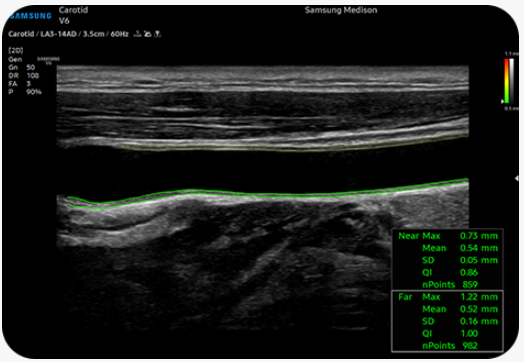Select the DR 108 dynamic range parameter
The image size is (524, 362).
pyautogui.click(x=23, y=76)
